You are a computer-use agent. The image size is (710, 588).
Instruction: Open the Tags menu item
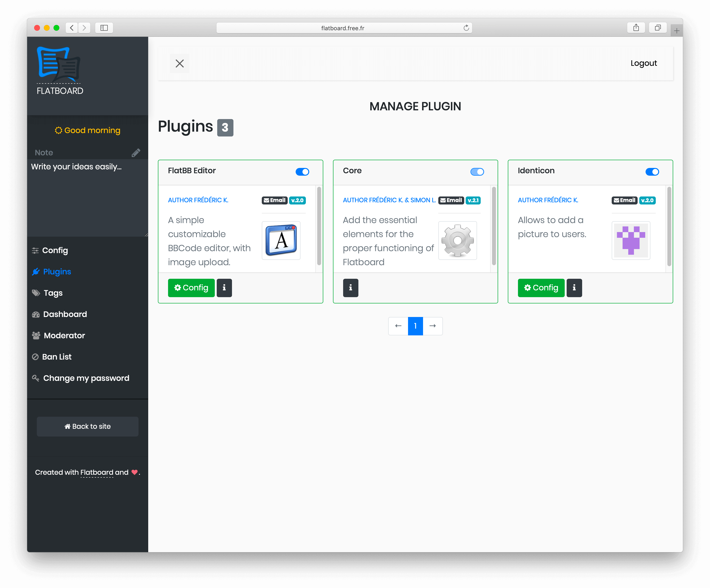[x=53, y=293]
